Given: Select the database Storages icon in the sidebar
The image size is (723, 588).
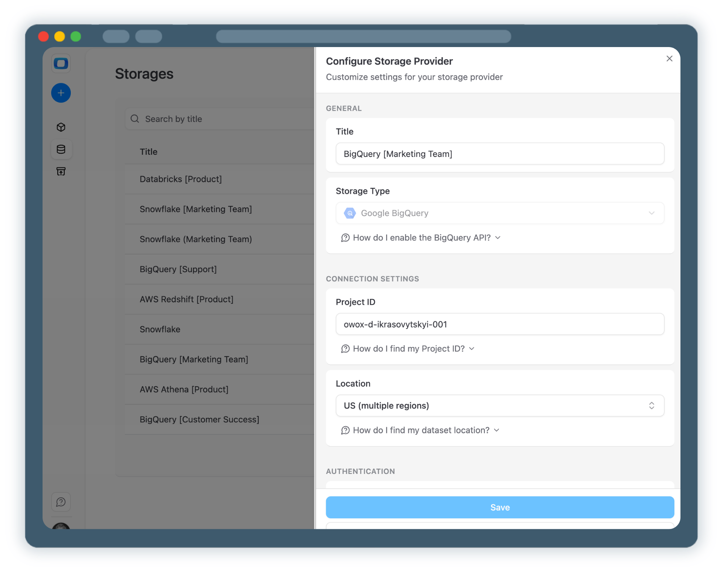Looking at the screenshot, I should [61, 149].
